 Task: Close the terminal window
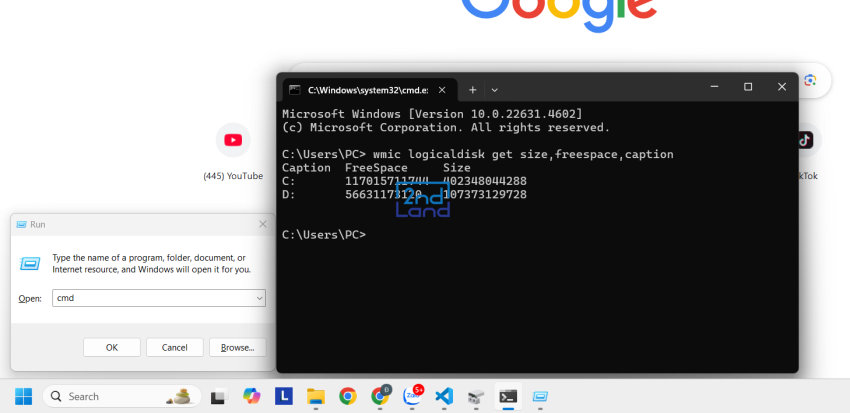[782, 87]
